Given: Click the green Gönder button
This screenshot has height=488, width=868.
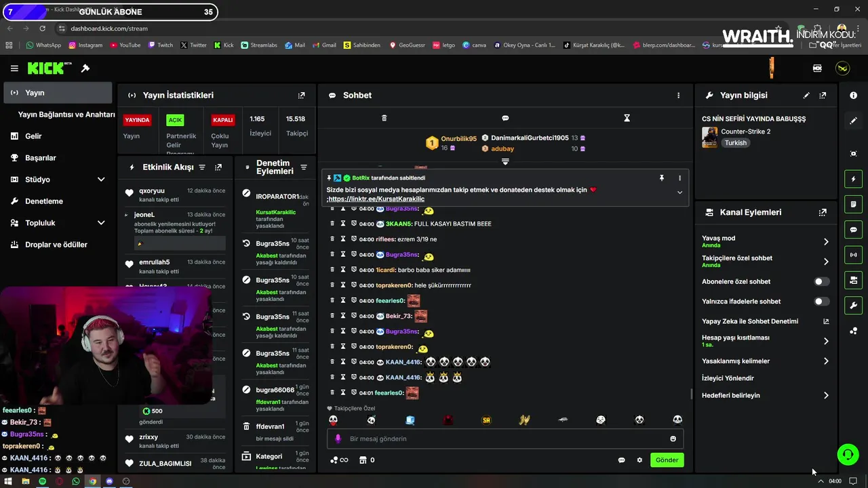Looking at the screenshot, I should [x=667, y=460].
